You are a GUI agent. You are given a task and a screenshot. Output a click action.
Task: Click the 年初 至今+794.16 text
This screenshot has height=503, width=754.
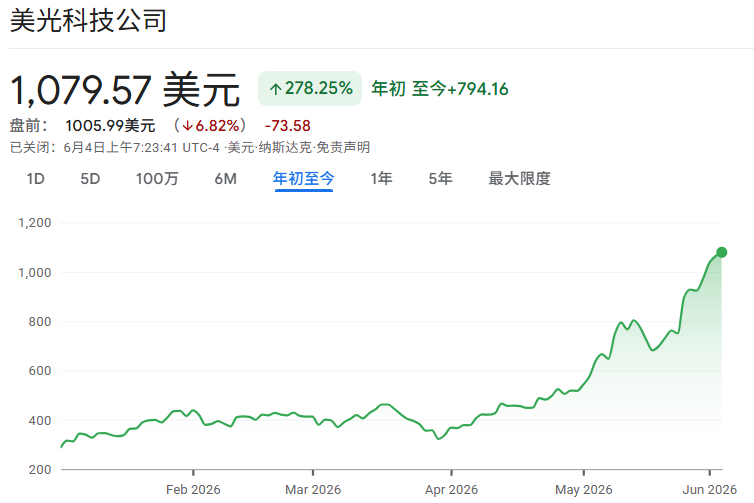pos(440,89)
